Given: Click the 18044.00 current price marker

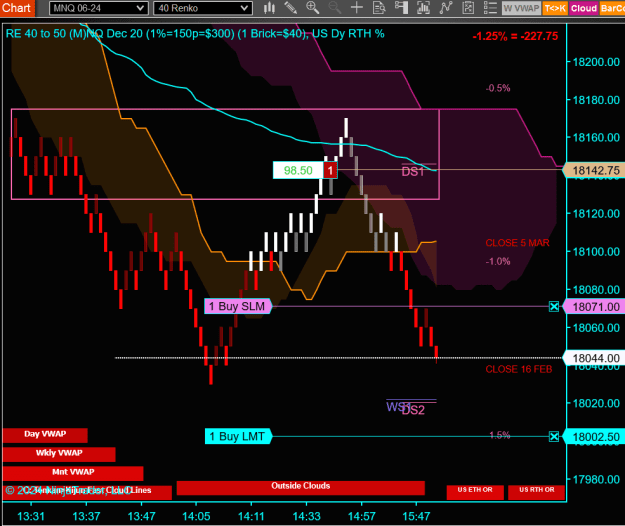Looking at the screenshot, I should (594, 358).
